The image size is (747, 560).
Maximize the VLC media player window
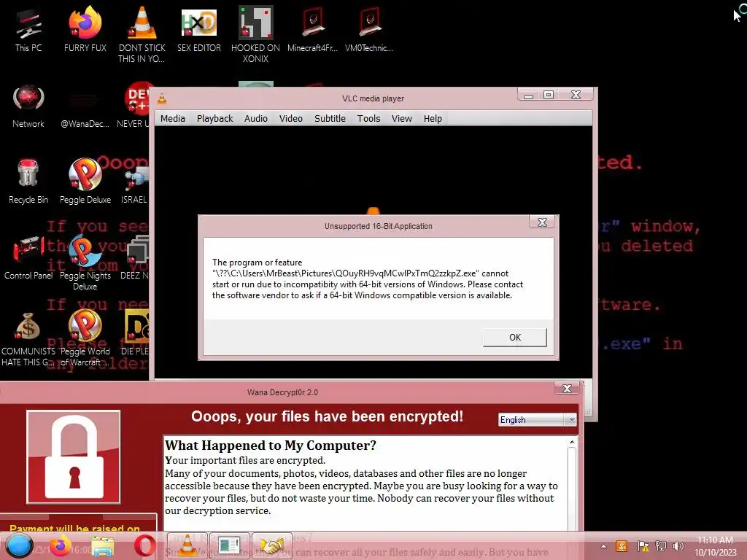[549, 96]
